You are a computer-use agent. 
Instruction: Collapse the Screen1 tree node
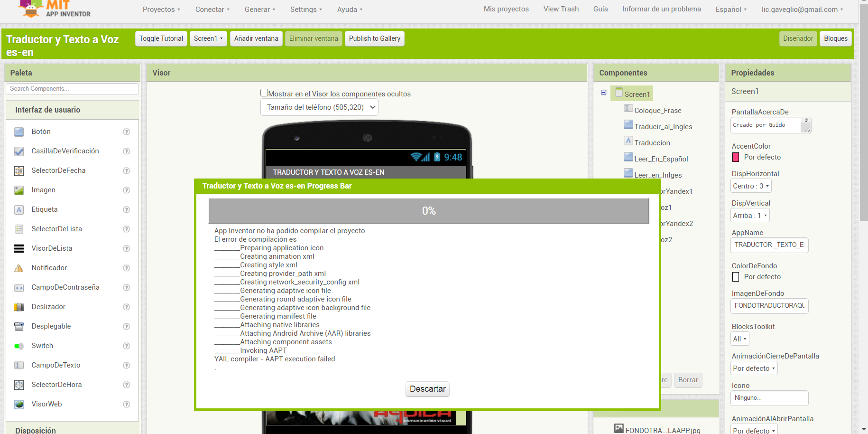tap(604, 93)
